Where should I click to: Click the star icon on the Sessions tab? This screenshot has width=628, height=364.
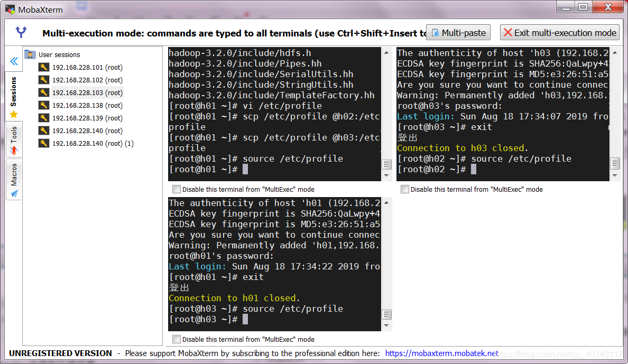click(14, 115)
